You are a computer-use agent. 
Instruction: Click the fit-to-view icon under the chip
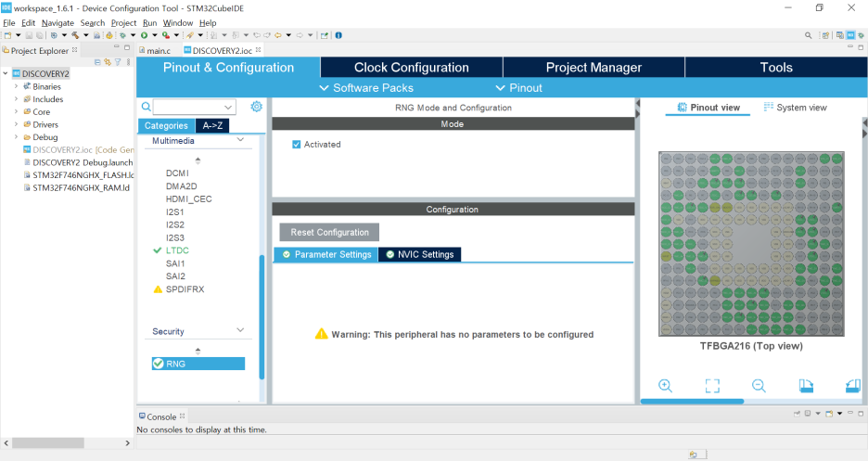pyautogui.click(x=712, y=386)
